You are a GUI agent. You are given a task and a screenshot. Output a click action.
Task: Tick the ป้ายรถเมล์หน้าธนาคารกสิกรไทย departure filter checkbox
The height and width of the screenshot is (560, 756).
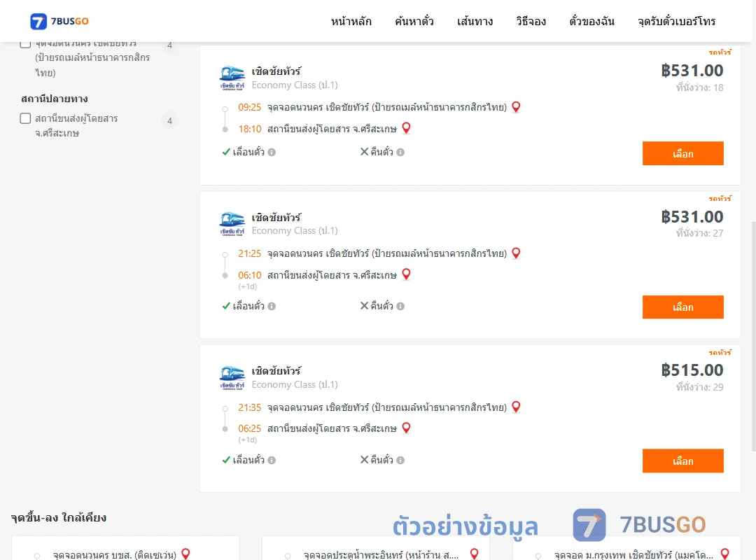point(26,44)
